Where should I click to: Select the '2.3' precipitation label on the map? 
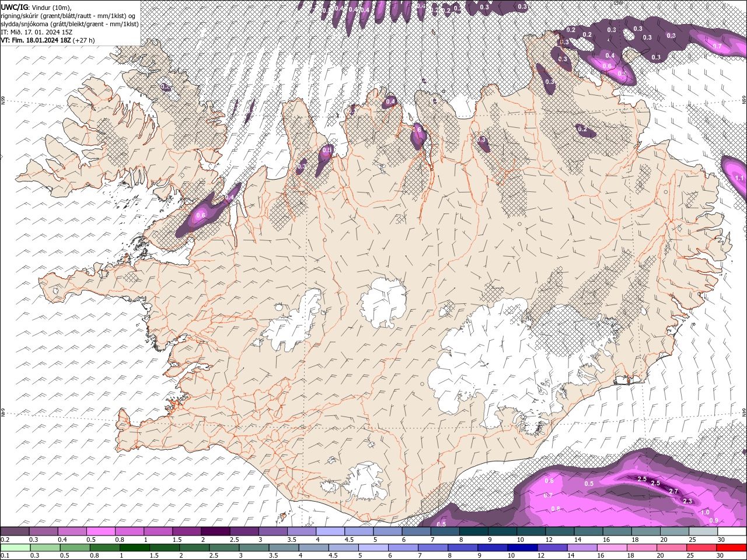point(687,501)
